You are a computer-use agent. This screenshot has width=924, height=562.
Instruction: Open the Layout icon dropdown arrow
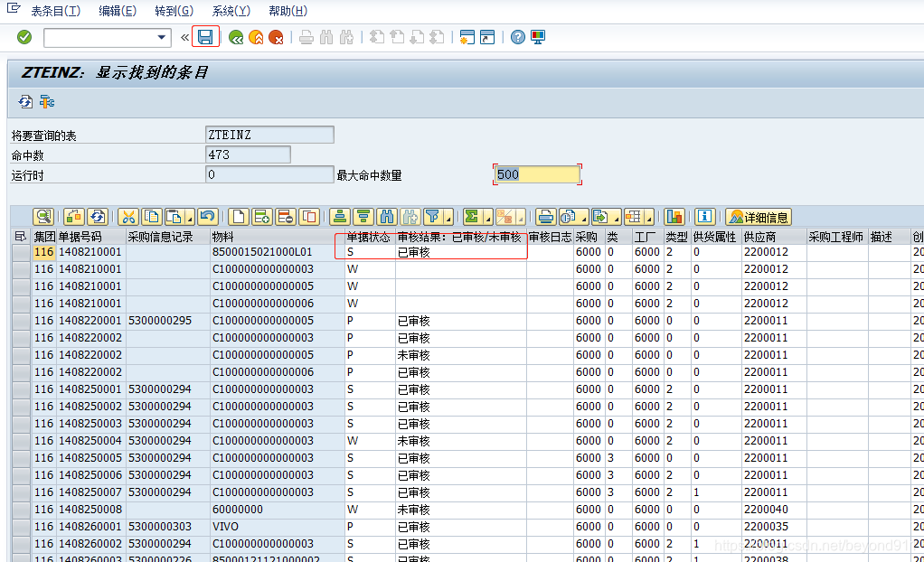coord(649,218)
